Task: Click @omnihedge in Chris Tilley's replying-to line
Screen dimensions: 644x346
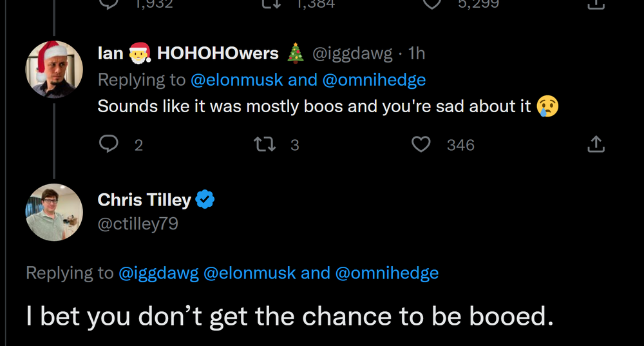Action: coord(386,273)
